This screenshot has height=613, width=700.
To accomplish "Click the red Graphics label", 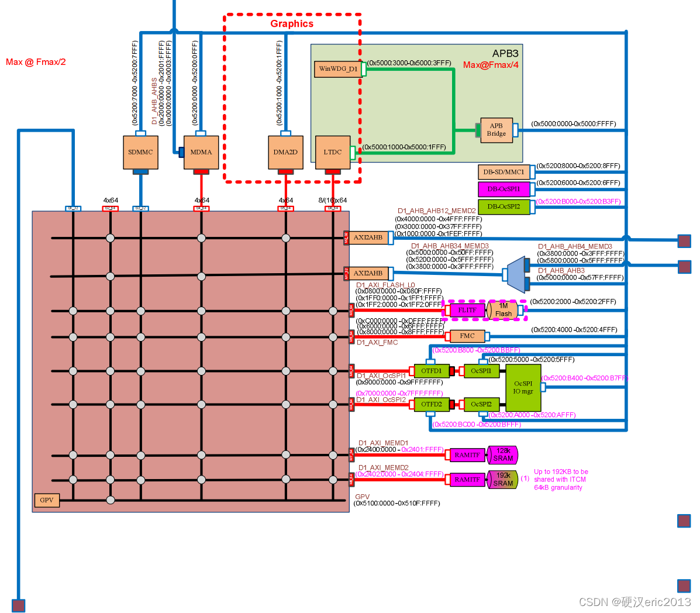I will tap(292, 23).
